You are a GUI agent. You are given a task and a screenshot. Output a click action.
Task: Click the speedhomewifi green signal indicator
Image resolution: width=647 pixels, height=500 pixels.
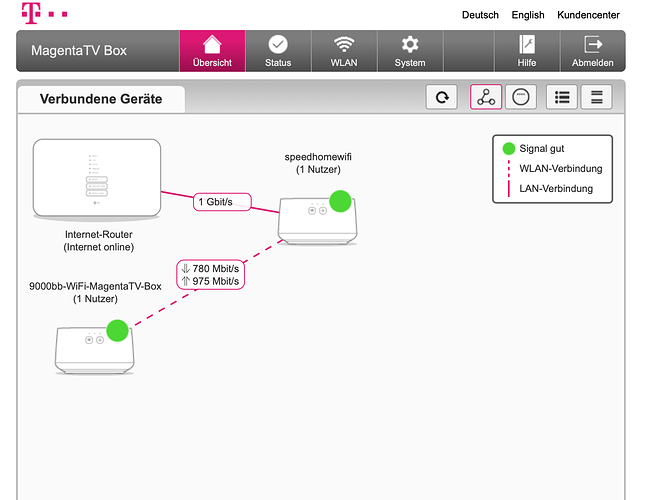click(340, 201)
